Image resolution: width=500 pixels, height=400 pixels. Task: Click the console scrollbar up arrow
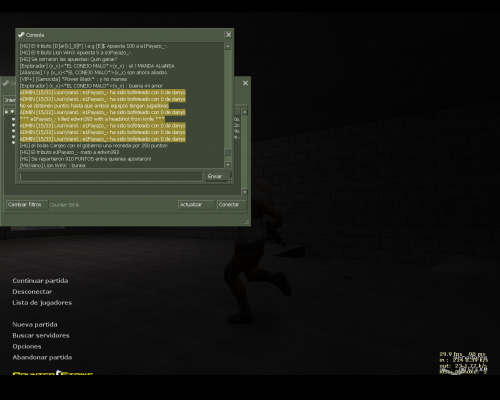228,46
